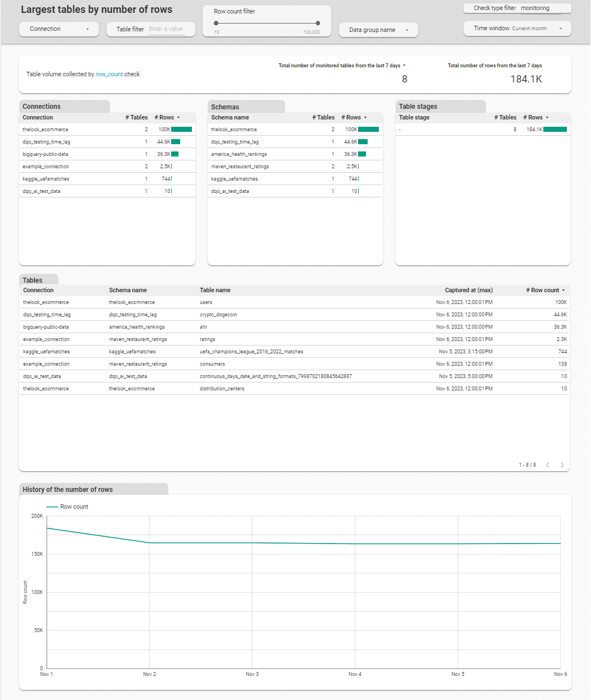Go to previous page in Tables pagination

coord(547,465)
